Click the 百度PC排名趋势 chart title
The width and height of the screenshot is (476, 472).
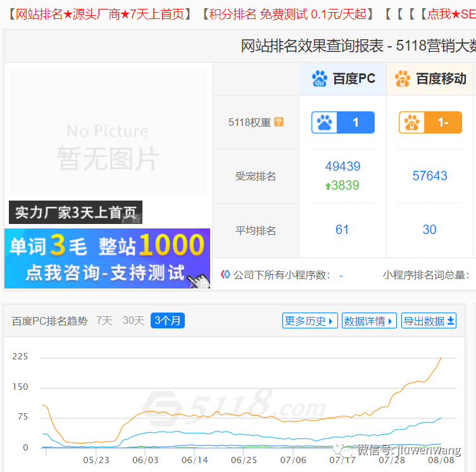(50, 321)
